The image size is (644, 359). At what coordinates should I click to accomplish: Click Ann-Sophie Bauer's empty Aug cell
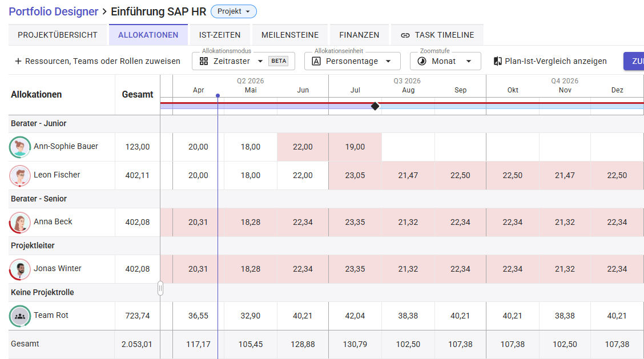408,147
